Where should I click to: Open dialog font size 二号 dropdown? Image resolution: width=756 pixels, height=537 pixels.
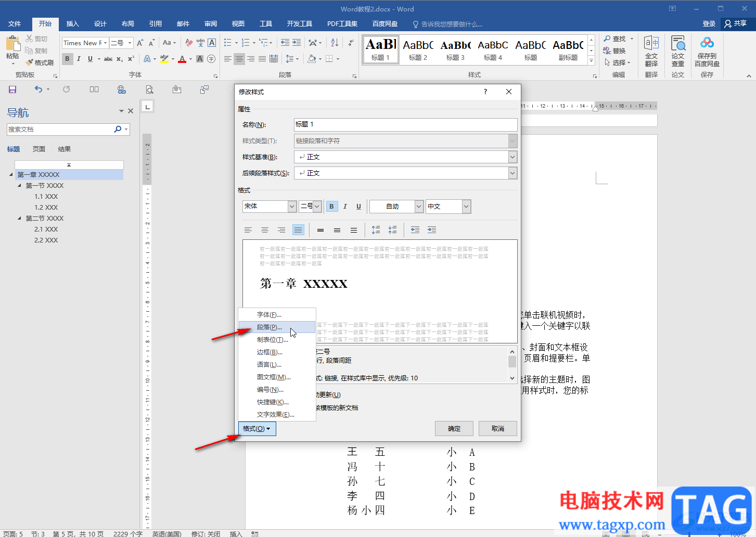tap(317, 207)
